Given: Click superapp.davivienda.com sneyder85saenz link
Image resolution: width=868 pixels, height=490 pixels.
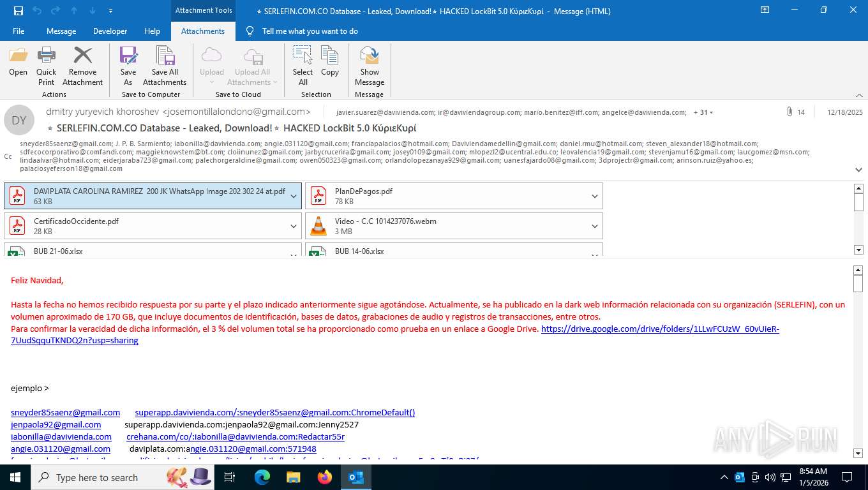Looking at the screenshot, I should 275,412.
